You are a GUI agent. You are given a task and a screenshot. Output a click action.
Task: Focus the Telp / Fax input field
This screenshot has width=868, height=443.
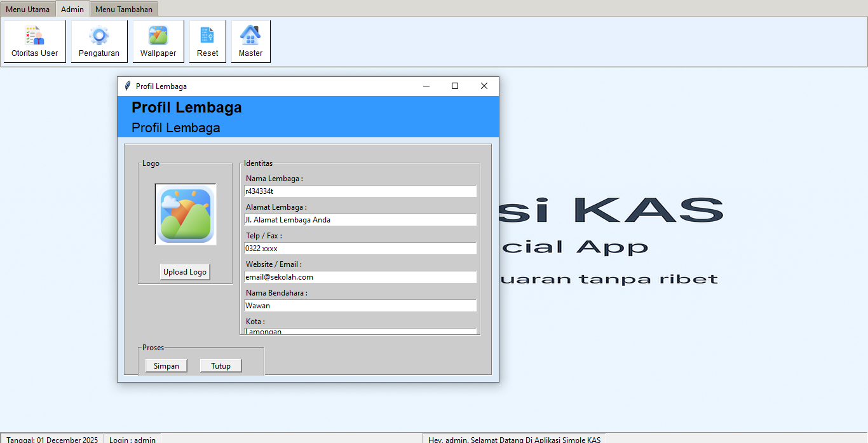coord(360,248)
